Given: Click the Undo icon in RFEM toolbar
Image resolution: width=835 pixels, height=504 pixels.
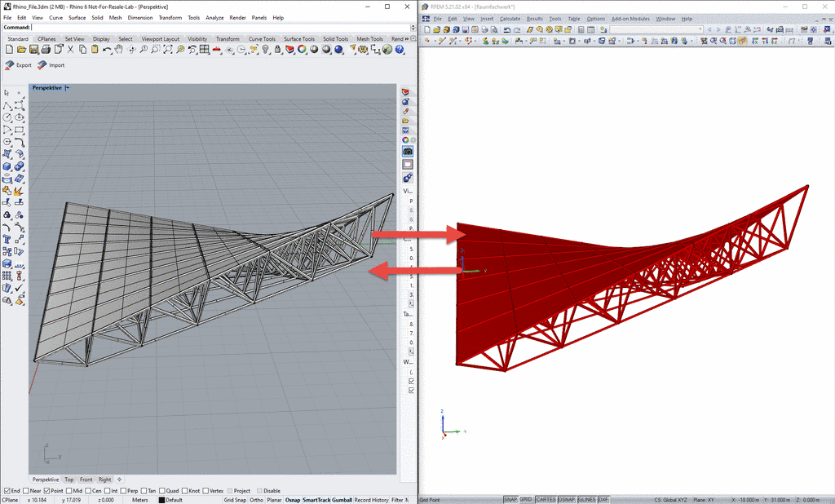Looking at the screenshot, I should pos(506,29).
